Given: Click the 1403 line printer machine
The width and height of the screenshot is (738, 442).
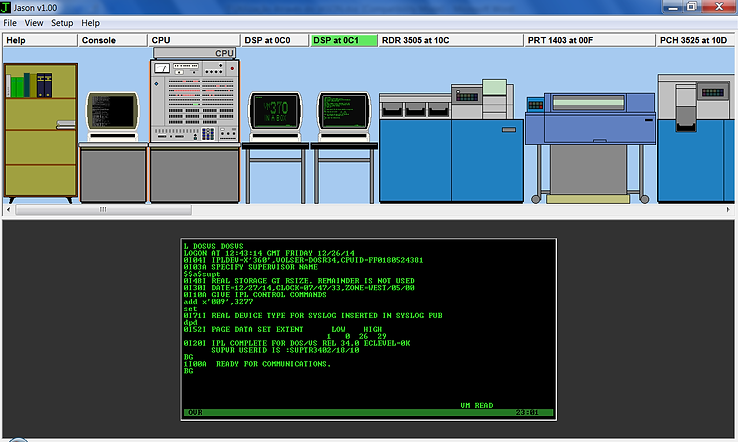Looking at the screenshot, I should pos(591,146).
